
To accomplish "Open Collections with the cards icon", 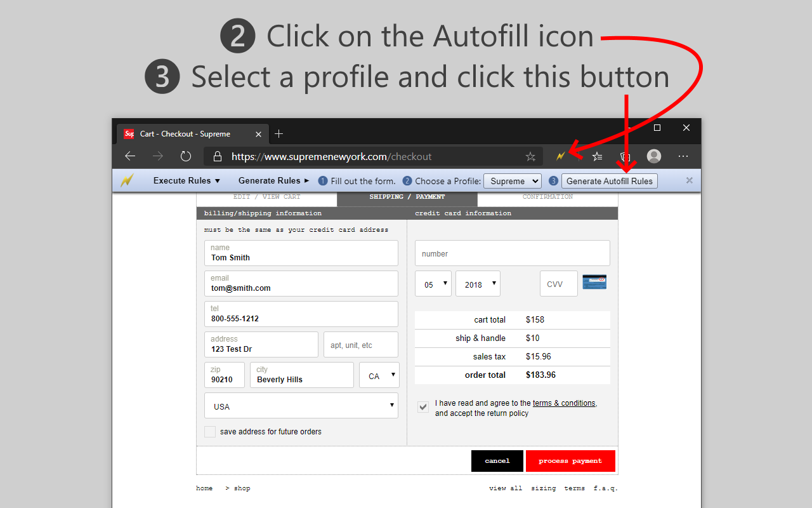I will [x=625, y=156].
